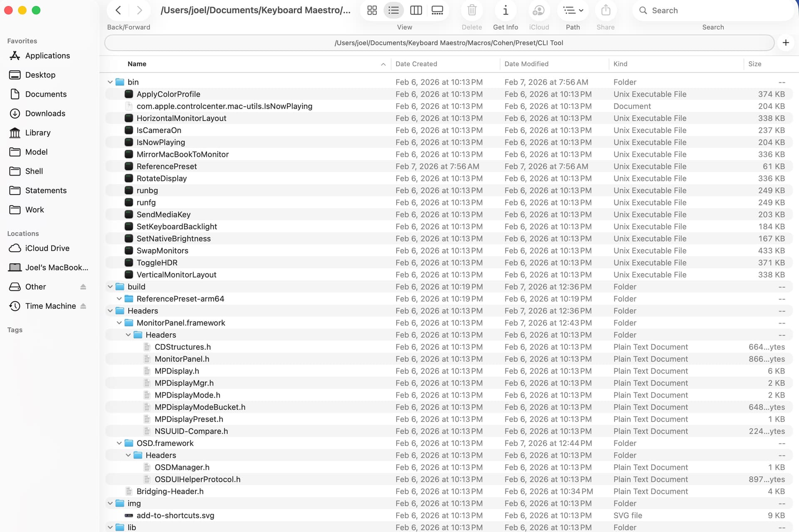
Task: Select list view mode button
Action: (393, 10)
